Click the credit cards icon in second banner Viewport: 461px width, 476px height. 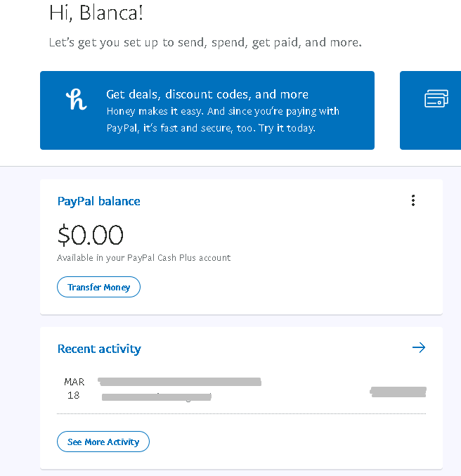point(436,99)
